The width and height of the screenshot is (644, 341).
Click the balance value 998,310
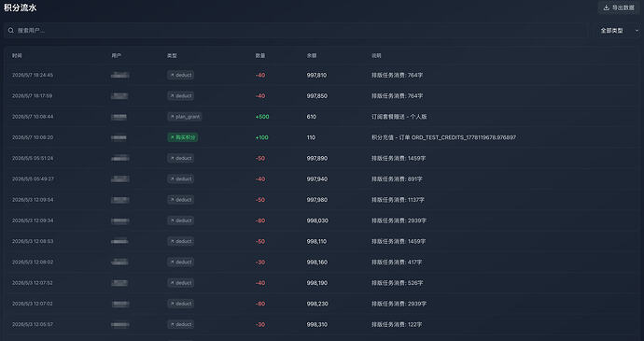pyautogui.click(x=317, y=324)
